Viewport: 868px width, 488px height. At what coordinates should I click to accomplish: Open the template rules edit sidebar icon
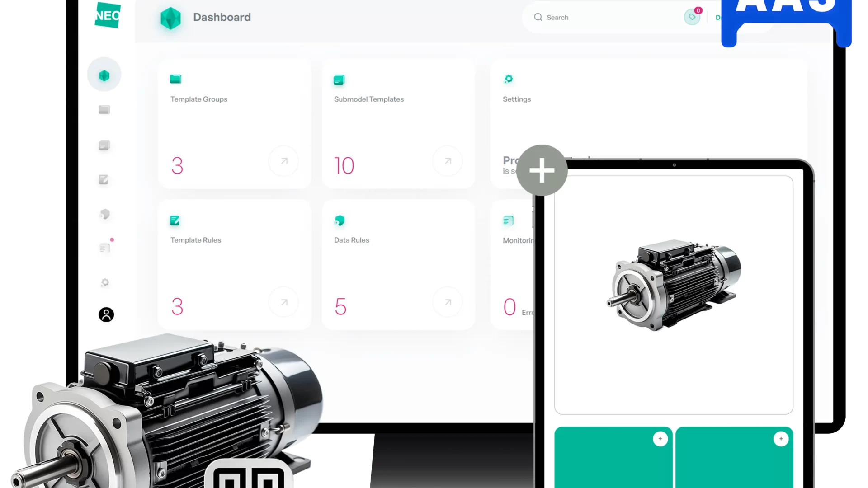pos(104,179)
